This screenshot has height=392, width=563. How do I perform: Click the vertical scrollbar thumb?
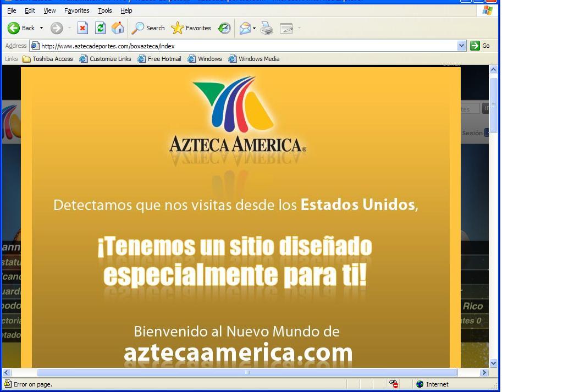493,105
